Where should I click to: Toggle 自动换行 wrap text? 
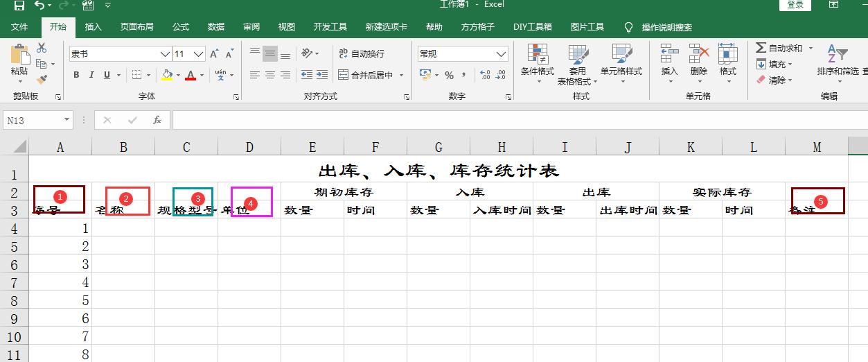tap(361, 53)
